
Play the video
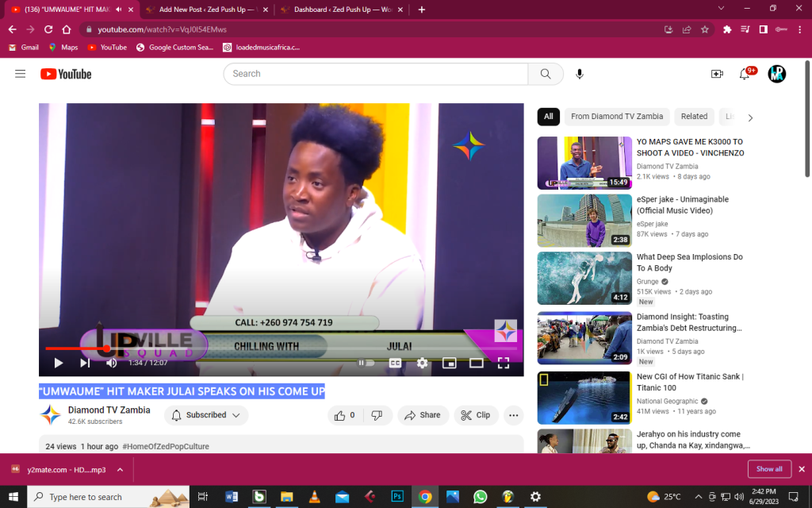pyautogui.click(x=59, y=363)
